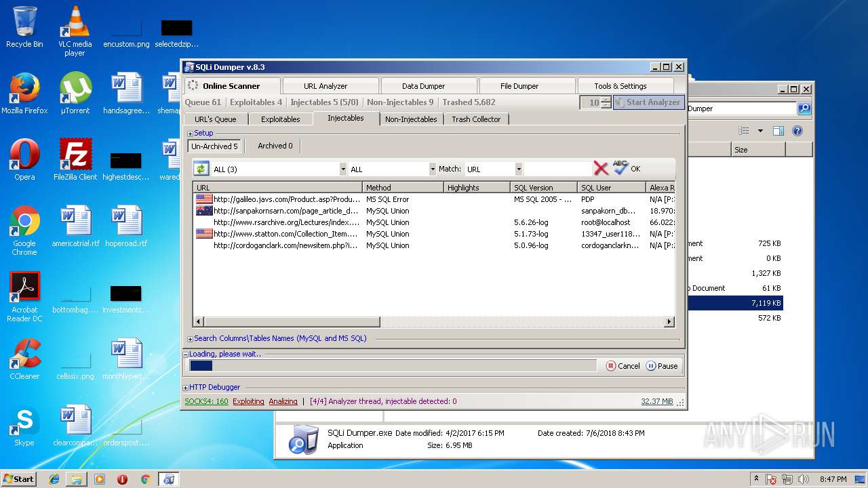Click the thread count stepper arrows
Image resolution: width=868 pixels, height=488 pixels.
606,102
